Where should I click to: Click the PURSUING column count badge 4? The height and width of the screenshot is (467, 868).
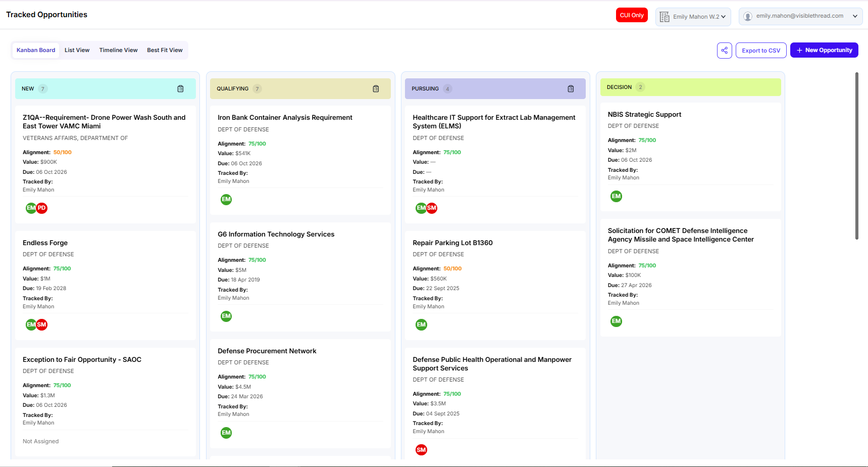point(447,89)
